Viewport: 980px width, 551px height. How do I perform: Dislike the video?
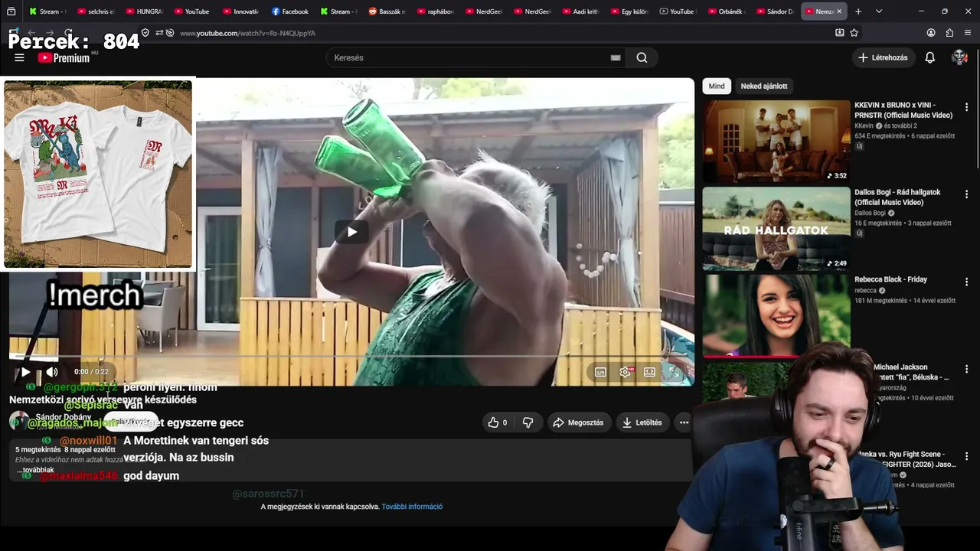point(528,422)
